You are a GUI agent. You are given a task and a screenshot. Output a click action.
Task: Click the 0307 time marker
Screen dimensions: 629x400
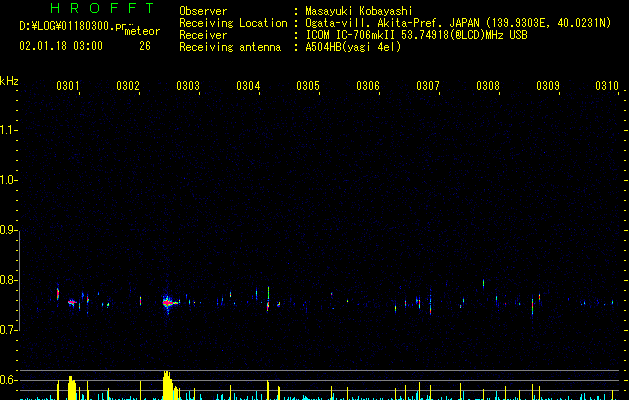point(428,86)
